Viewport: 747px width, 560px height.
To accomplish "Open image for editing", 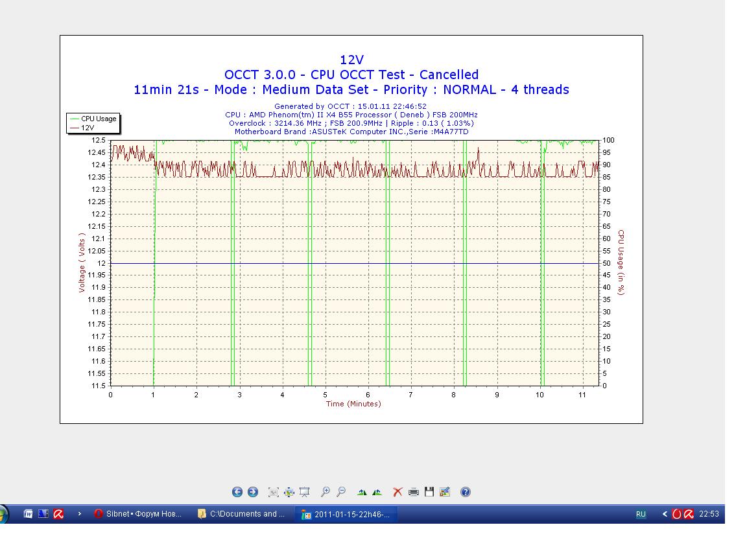I will tap(445, 492).
